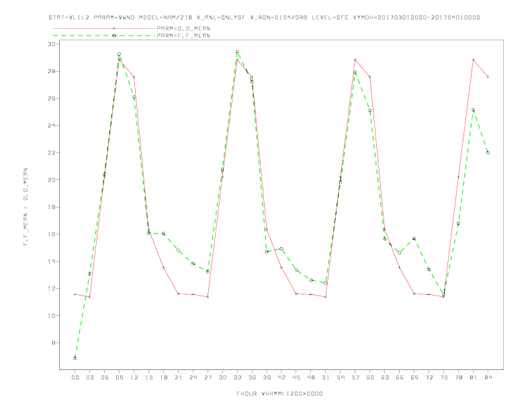Click x-axis forecast hour label 60
Screen dimensions: 532x411
370,377
